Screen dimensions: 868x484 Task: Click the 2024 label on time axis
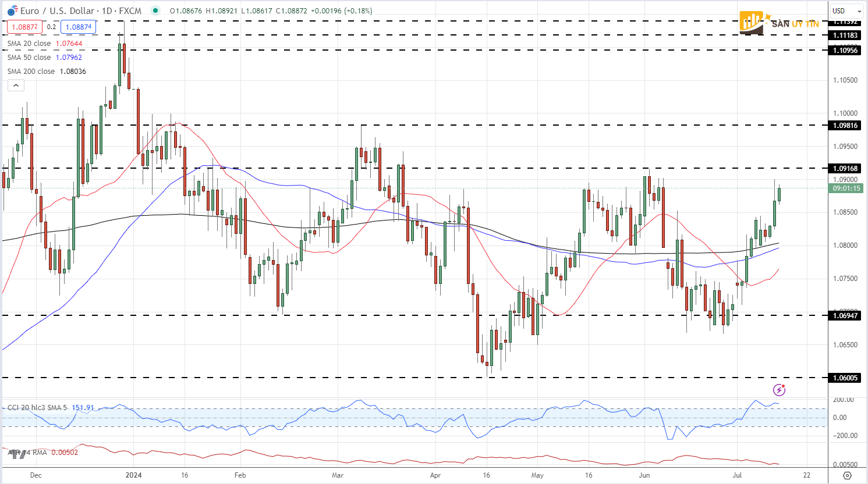133,475
